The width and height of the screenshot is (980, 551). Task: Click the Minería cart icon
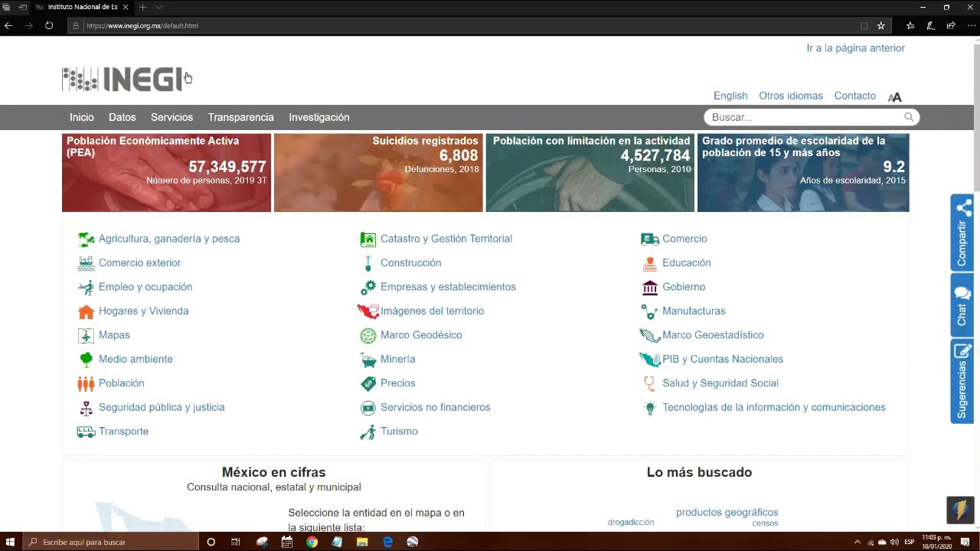pos(368,360)
